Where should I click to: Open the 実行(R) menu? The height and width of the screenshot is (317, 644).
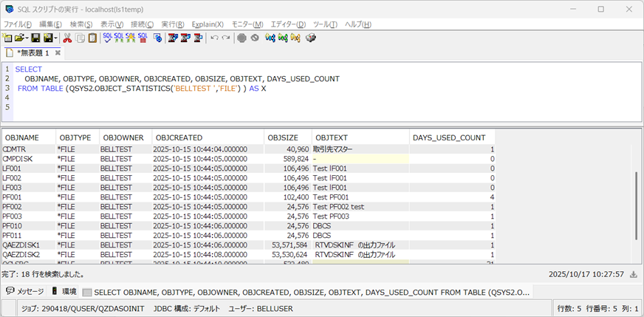coord(173,24)
